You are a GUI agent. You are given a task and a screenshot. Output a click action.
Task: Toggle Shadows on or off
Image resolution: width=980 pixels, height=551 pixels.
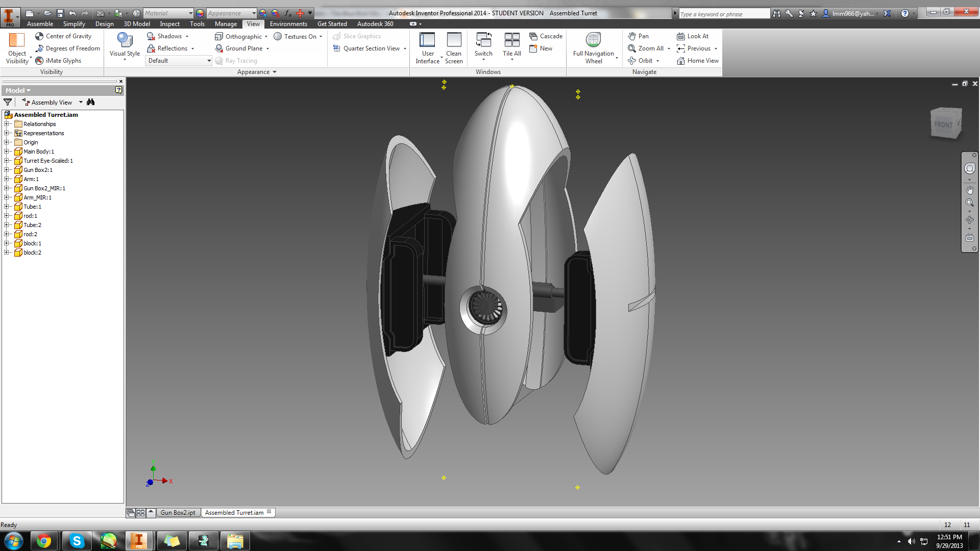pyautogui.click(x=164, y=36)
